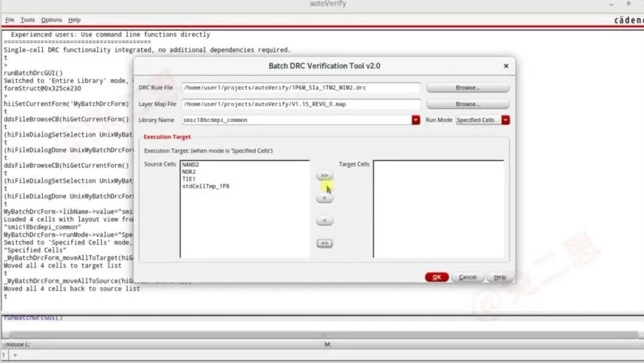Move all target cells back to source
The image size is (644, 363).
(324, 243)
